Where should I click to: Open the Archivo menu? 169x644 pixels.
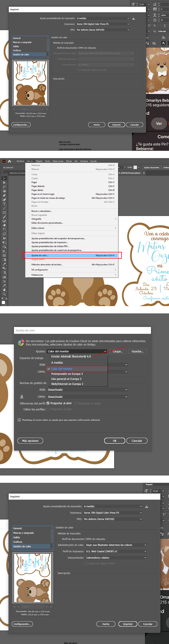[20, 161]
